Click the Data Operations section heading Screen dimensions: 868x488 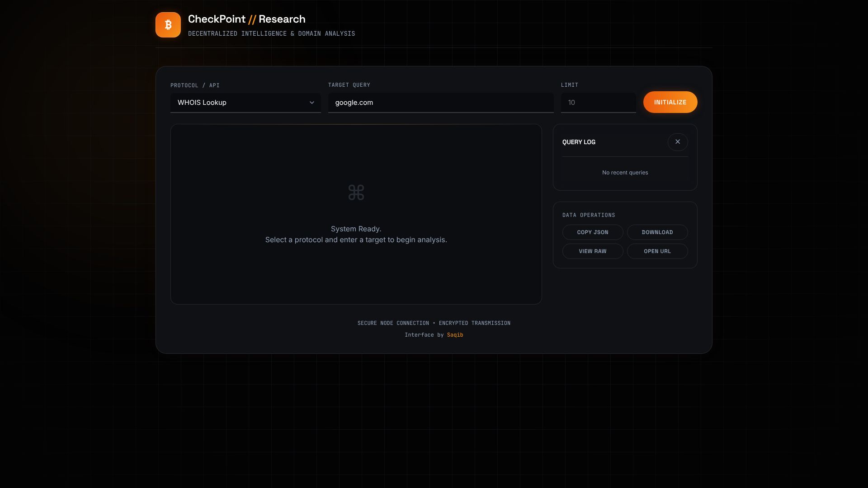589,215
